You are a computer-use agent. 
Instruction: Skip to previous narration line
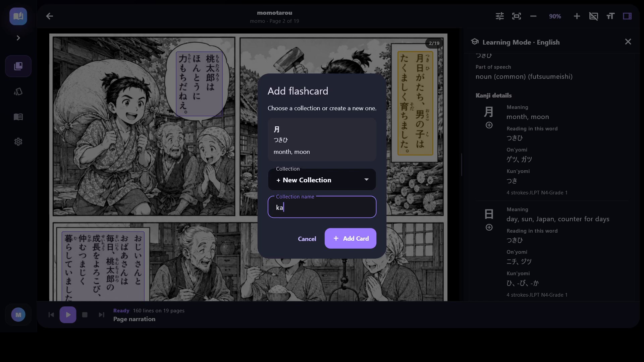click(x=51, y=315)
